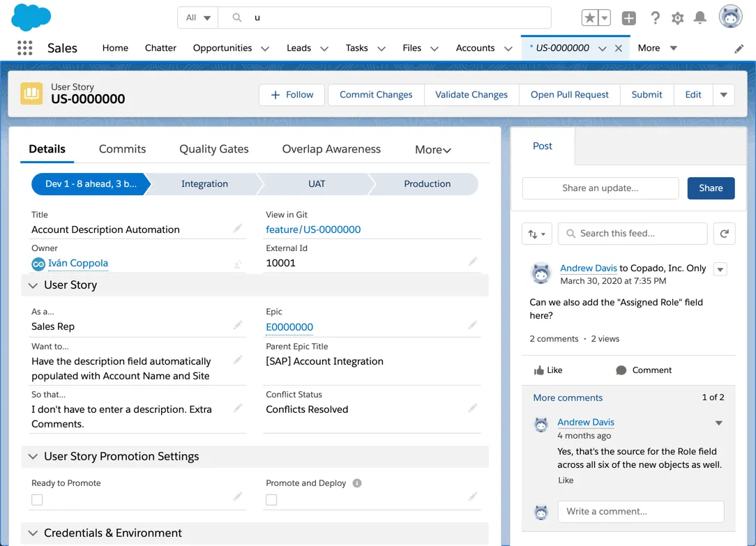Click the Favorites star icon
The width and height of the screenshot is (756, 546).
click(589, 18)
